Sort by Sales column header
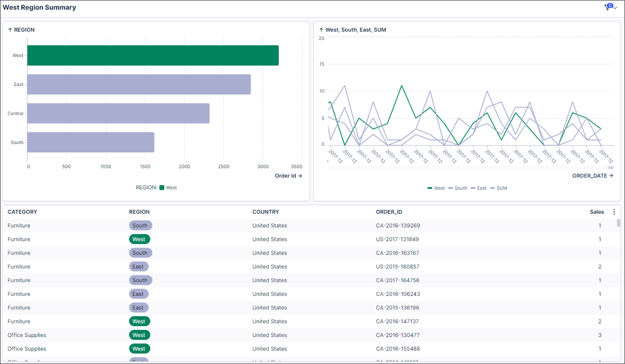 597,212
